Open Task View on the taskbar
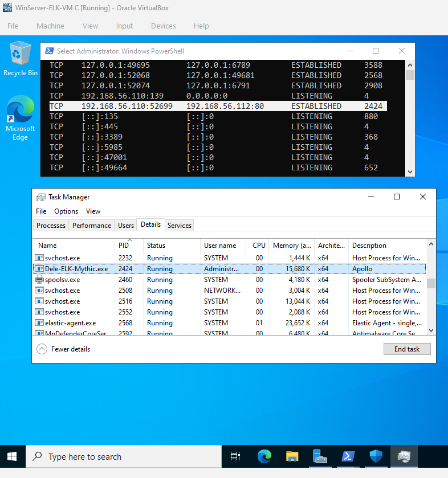The width and height of the screenshot is (448, 478). click(x=235, y=456)
